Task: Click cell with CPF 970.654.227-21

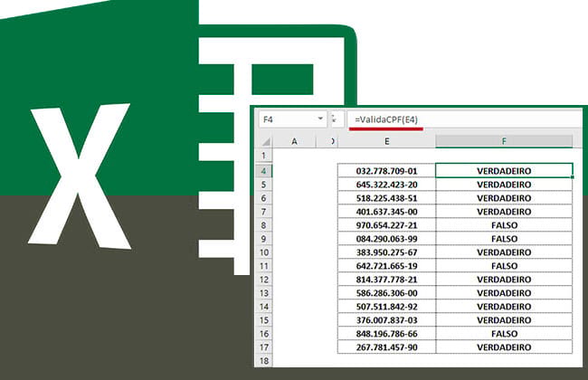Action: (x=386, y=225)
